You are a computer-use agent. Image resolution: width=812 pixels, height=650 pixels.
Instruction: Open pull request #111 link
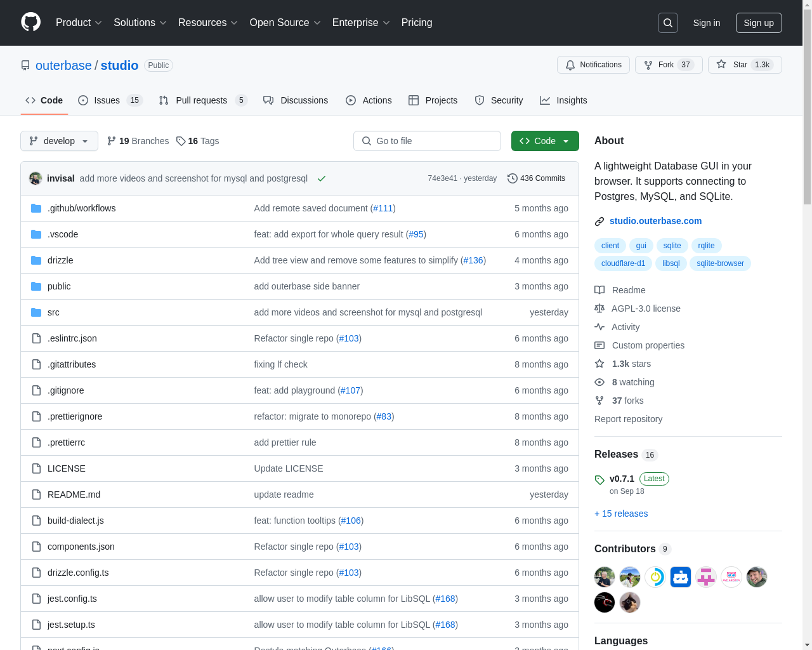coord(383,208)
